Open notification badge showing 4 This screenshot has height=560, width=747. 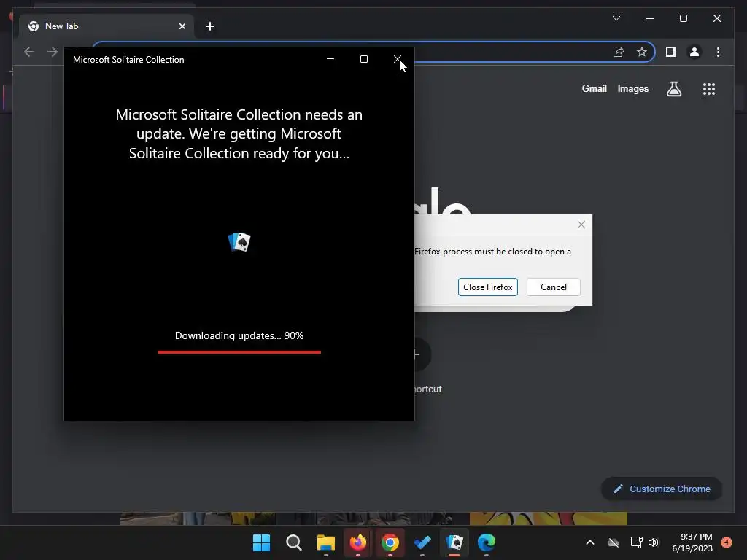point(727,542)
